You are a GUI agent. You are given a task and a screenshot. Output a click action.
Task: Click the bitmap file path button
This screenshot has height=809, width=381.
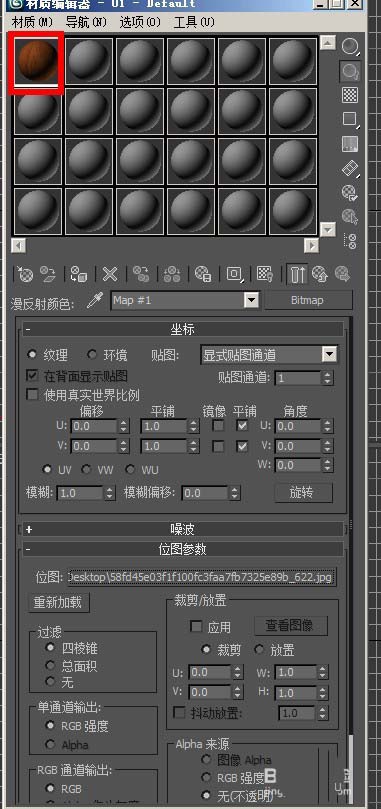click(202, 576)
